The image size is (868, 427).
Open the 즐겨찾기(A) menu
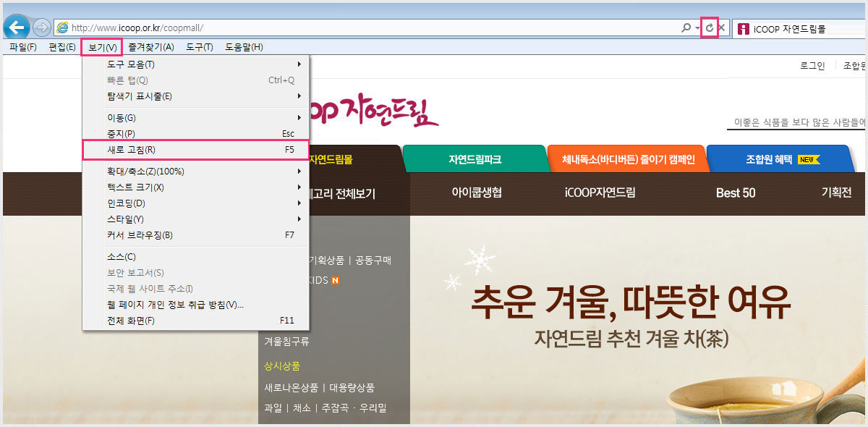pyautogui.click(x=151, y=47)
